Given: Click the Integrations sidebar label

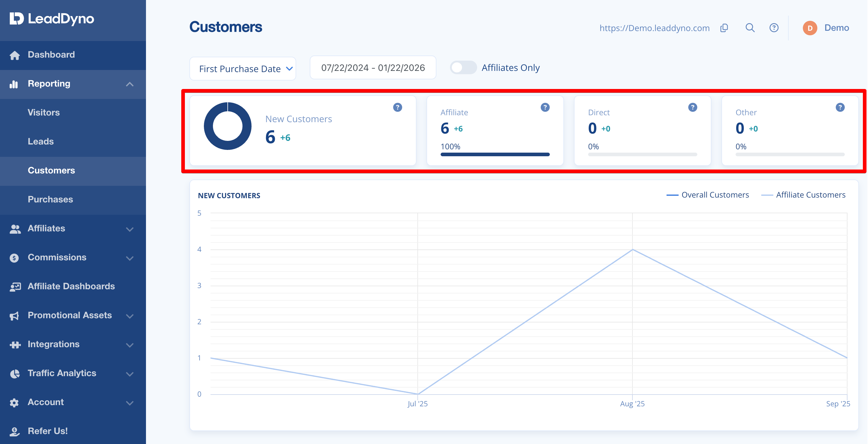Looking at the screenshot, I should click(54, 345).
